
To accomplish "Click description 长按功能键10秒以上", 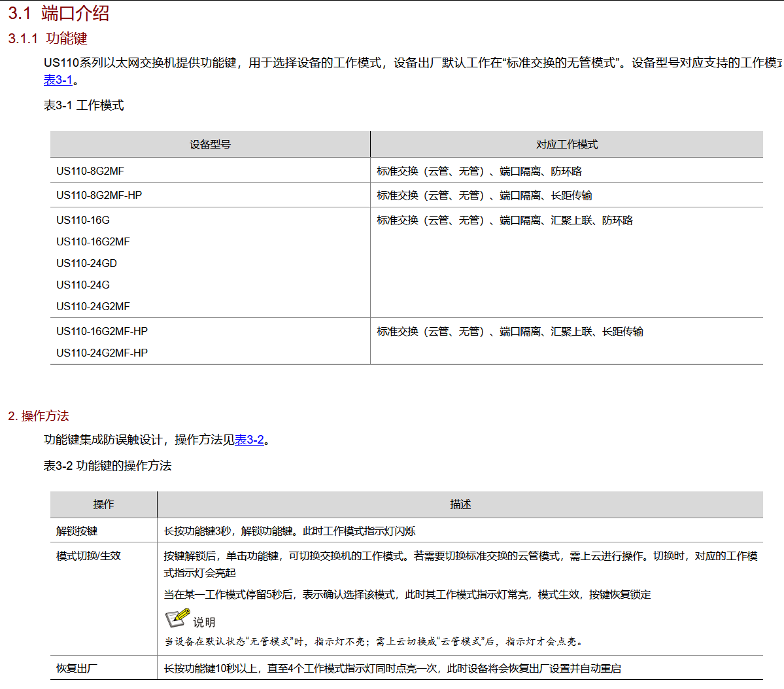I will pyautogui.click(x=392, y=669).
